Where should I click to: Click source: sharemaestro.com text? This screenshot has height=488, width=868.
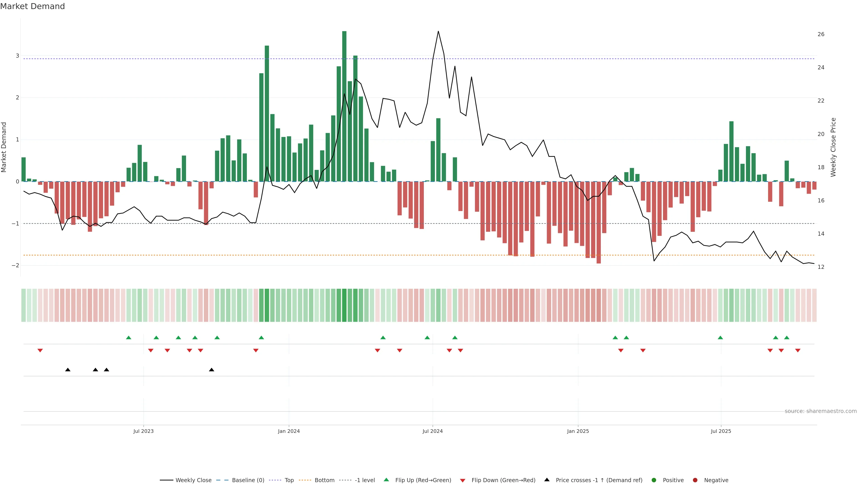(x=821, y=411)
